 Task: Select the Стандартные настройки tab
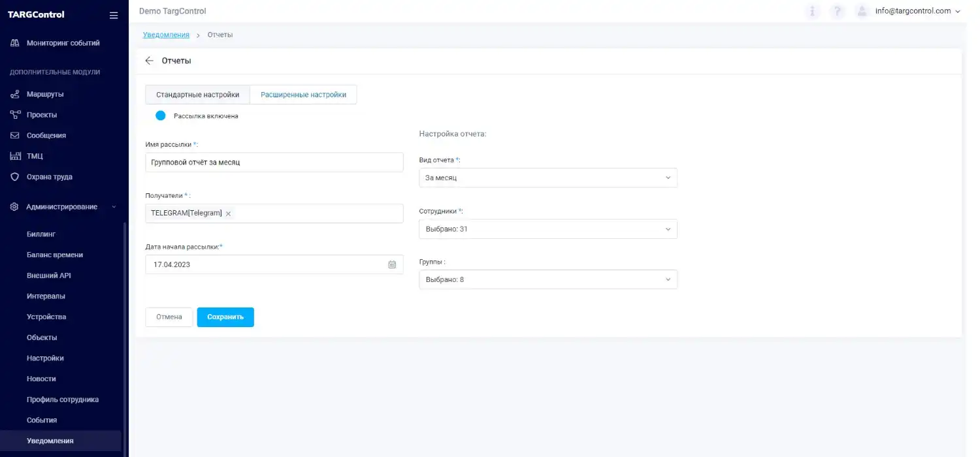point(197,94)
